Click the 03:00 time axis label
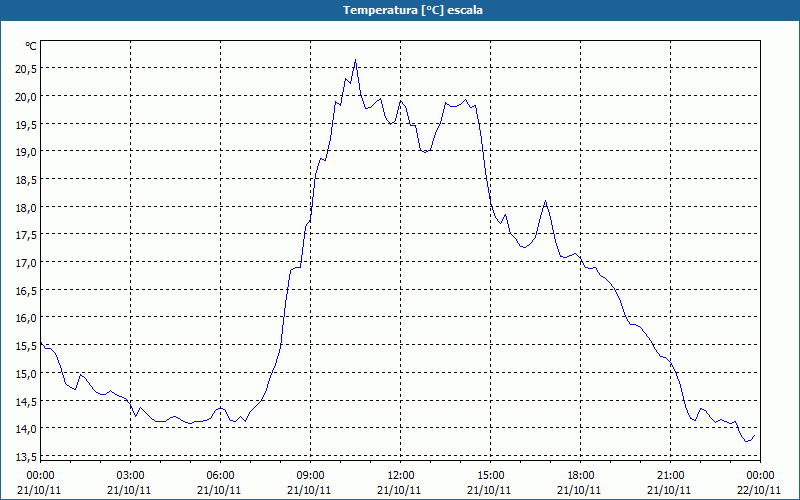Viewport: 800px width, 500px height. coord(130,476)
